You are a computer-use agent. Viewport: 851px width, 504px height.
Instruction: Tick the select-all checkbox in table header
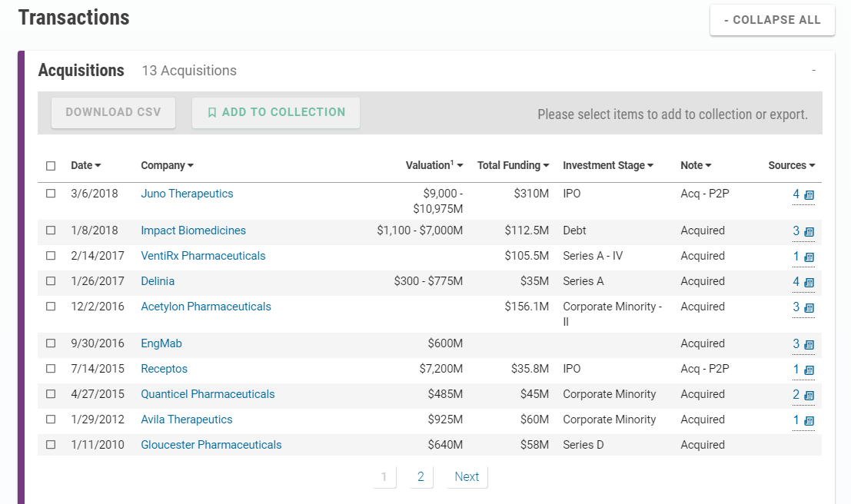click(51, 166)
